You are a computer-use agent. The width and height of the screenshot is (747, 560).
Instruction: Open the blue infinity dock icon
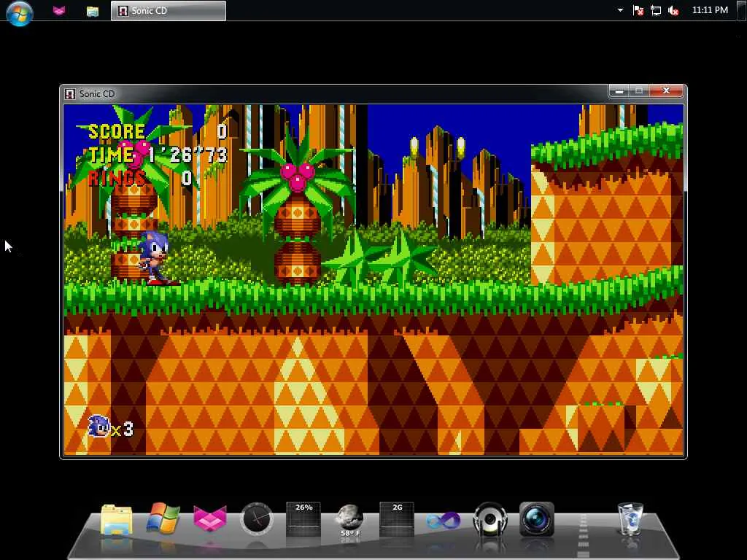point(444,521)
